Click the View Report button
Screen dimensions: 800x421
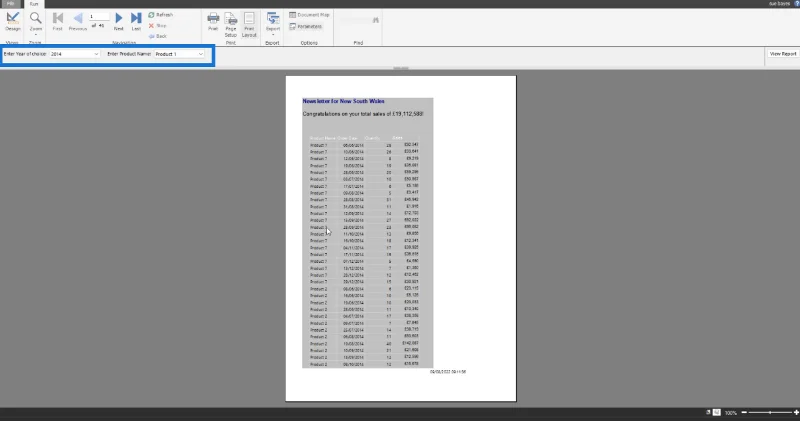coord(783,54)
